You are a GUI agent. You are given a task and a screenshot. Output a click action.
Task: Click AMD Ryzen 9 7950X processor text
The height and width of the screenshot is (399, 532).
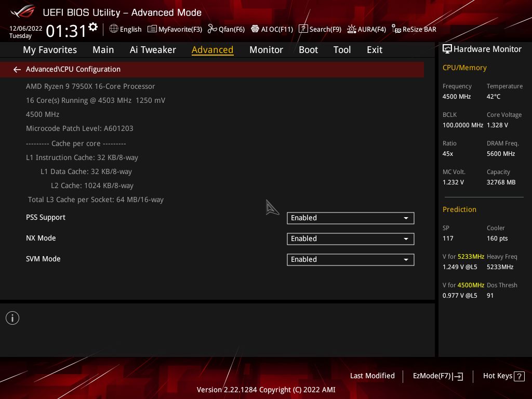click(90, 87)
